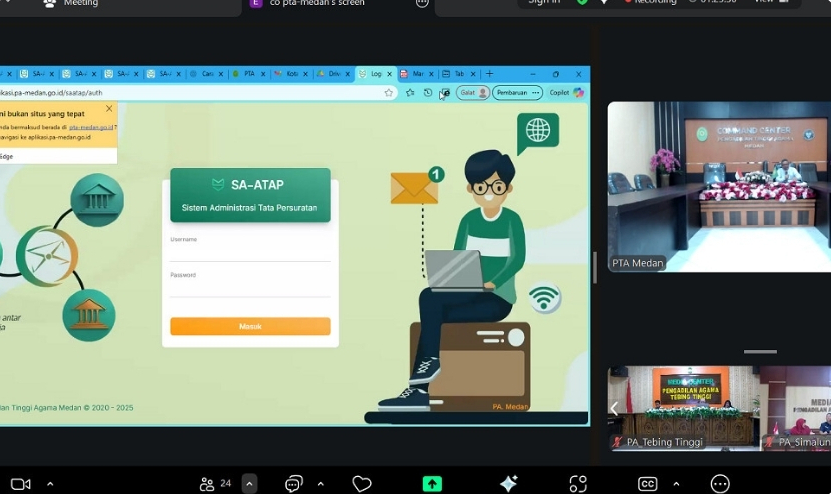Viewport: 831px width, 494px height.
Task: Follow the pta-medan.go.id link in warning
Action: click(x=91, y=127)
